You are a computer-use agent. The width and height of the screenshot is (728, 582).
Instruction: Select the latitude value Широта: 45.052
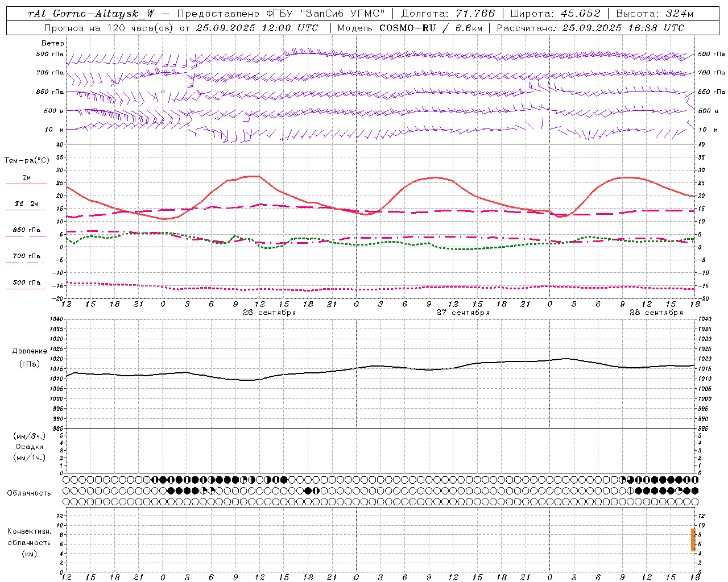click(x=555, y=14)
